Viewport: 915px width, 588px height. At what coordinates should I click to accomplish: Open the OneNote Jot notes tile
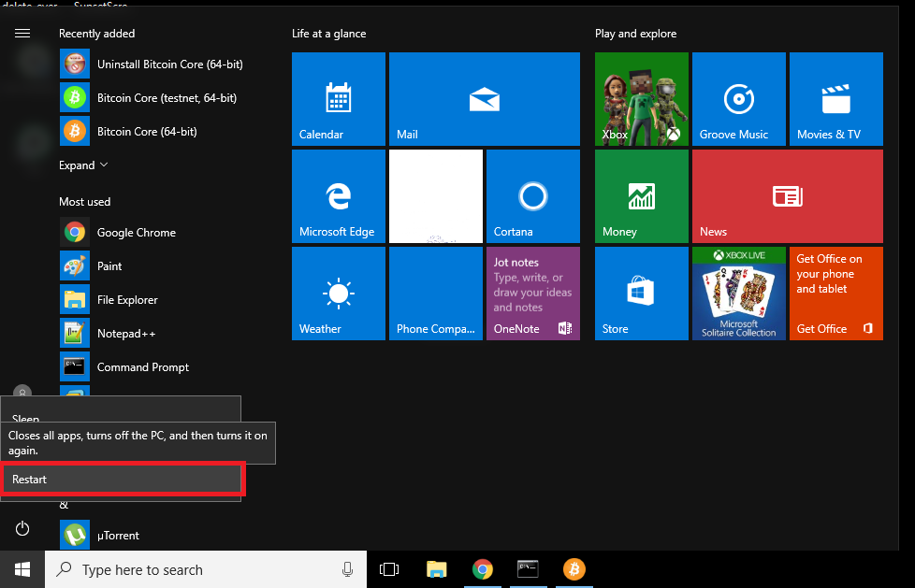532,294
